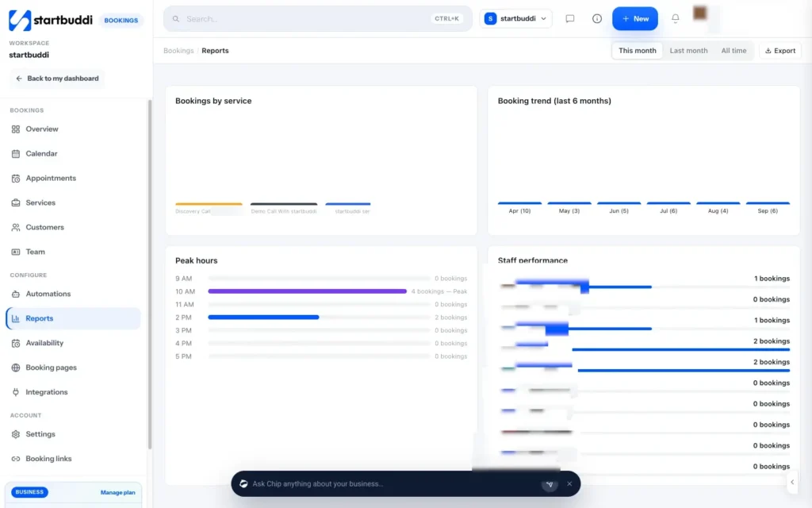Screen dimensions: 812x508
Task: Focus the Search input field
Action: 317,19
